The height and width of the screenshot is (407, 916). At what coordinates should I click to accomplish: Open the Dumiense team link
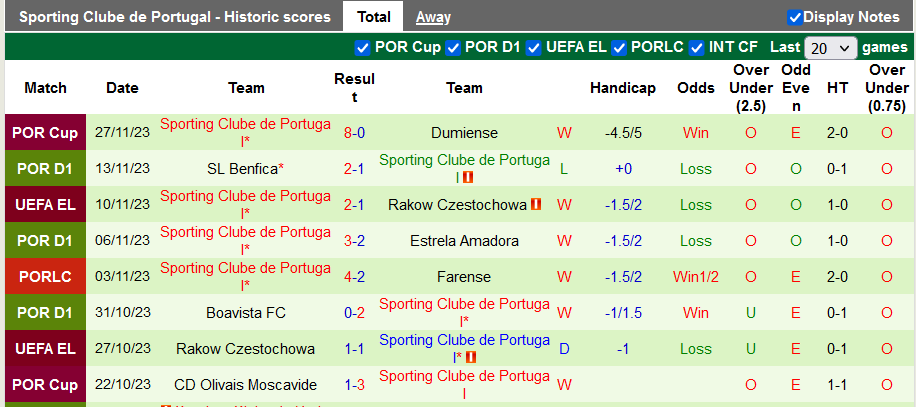click(464, 133)
